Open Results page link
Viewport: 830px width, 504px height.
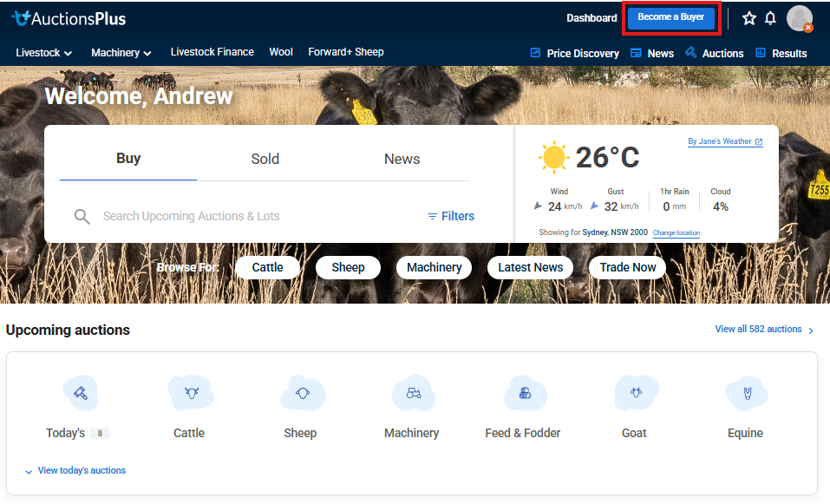(789, 54)
